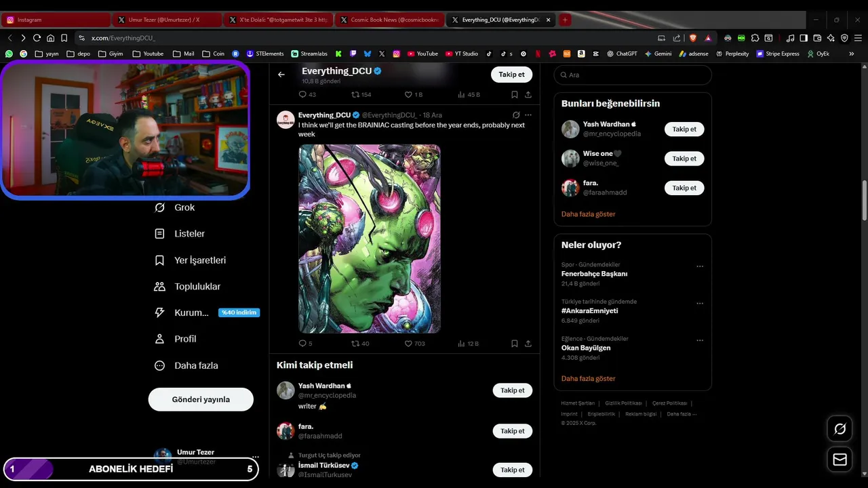Reply to the BRAINIAC casting tweet

(305, 344)
